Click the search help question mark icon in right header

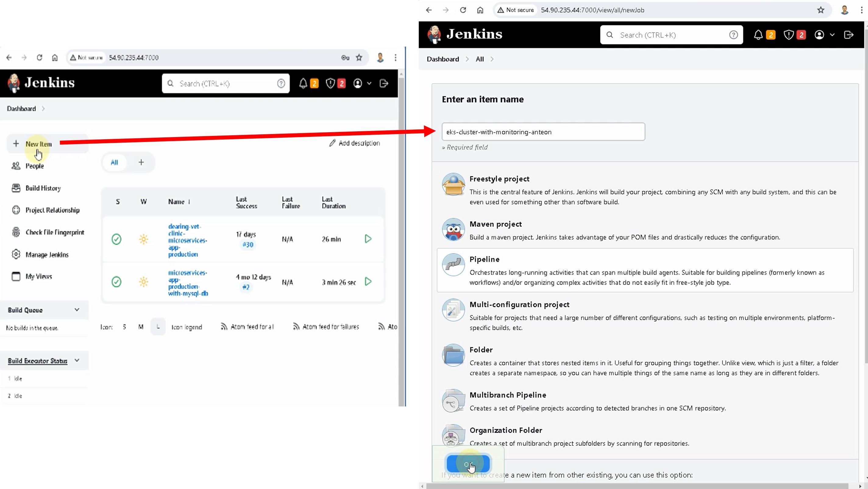click(x=733, y=35)
